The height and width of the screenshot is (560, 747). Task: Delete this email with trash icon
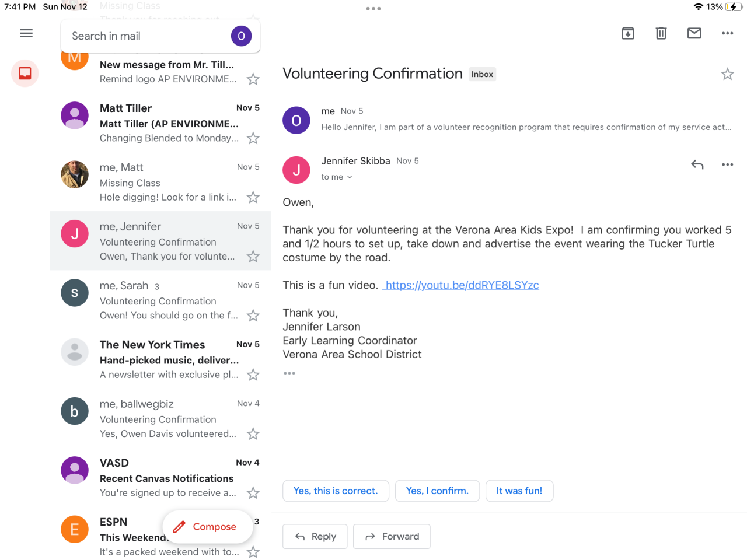tap(661, 33)
